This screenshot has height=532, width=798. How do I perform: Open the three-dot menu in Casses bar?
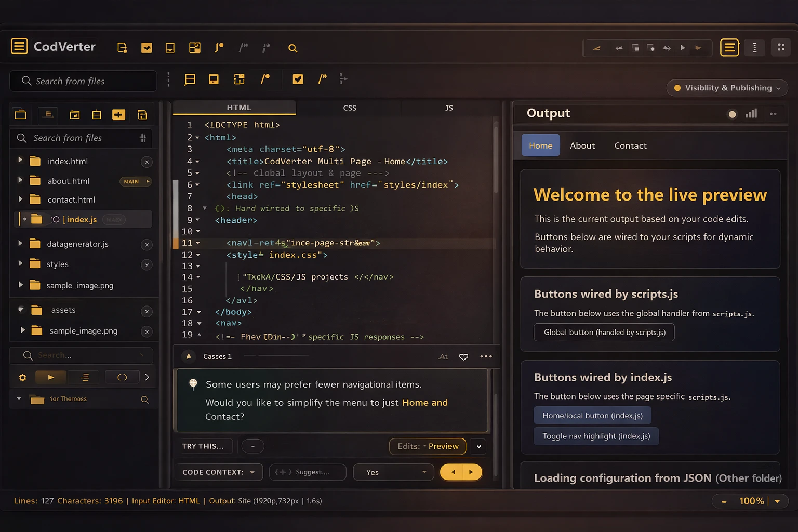[x=486, y=356]
